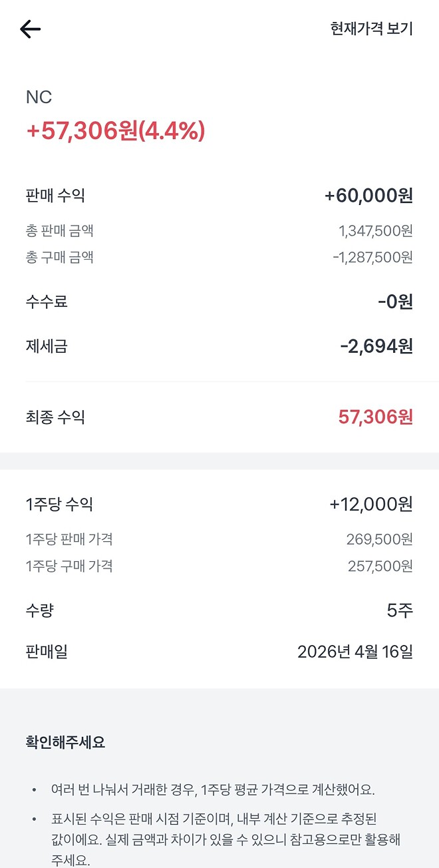Select the 1주당 판매 가격 value
Viewport: 439px width, 868px height.
click(x=378, y=541)
